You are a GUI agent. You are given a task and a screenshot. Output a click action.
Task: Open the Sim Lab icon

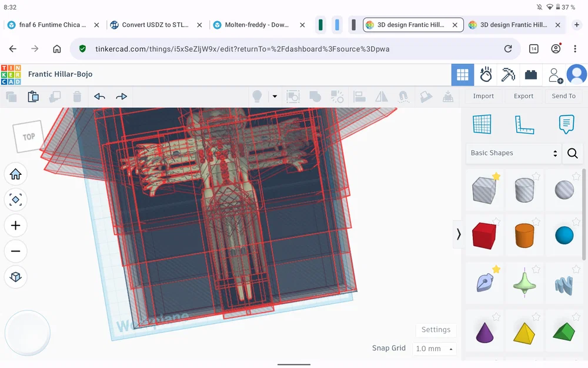pos(486,75)
